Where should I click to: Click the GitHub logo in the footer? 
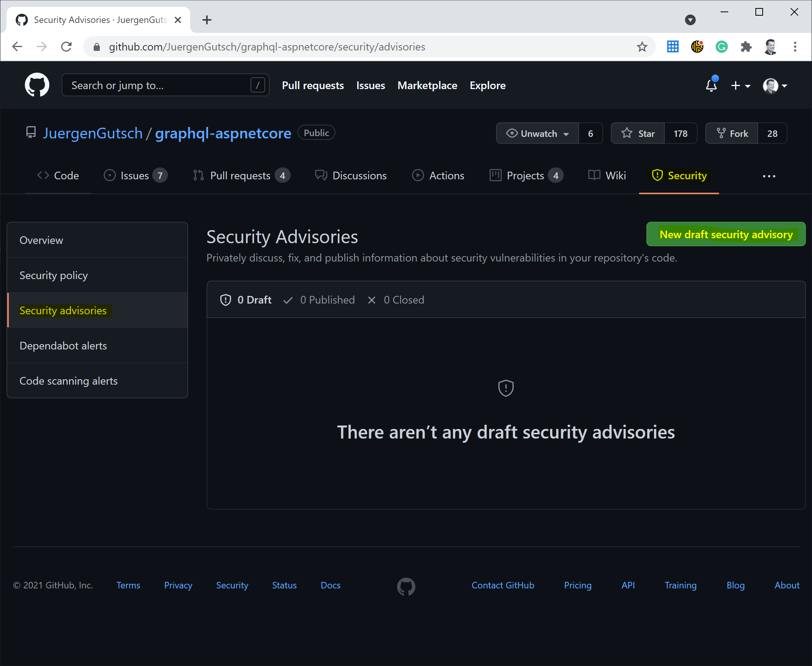406,586
